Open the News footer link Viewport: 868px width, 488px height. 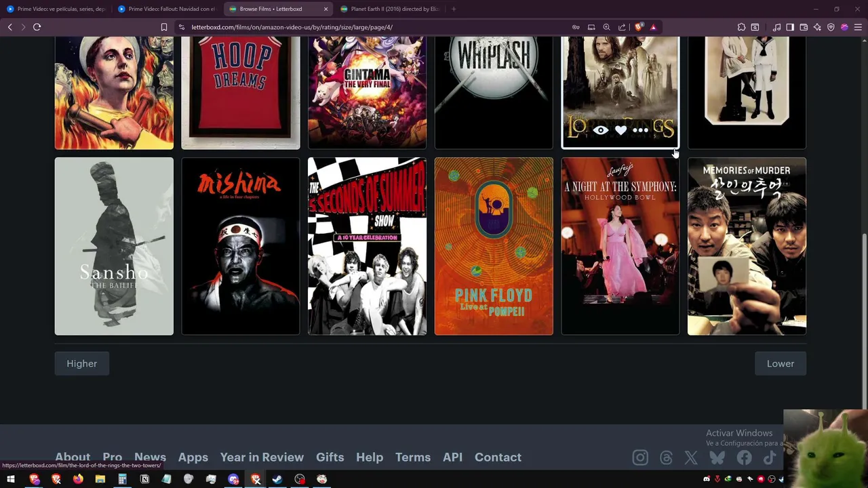click(x=150, y=457)
